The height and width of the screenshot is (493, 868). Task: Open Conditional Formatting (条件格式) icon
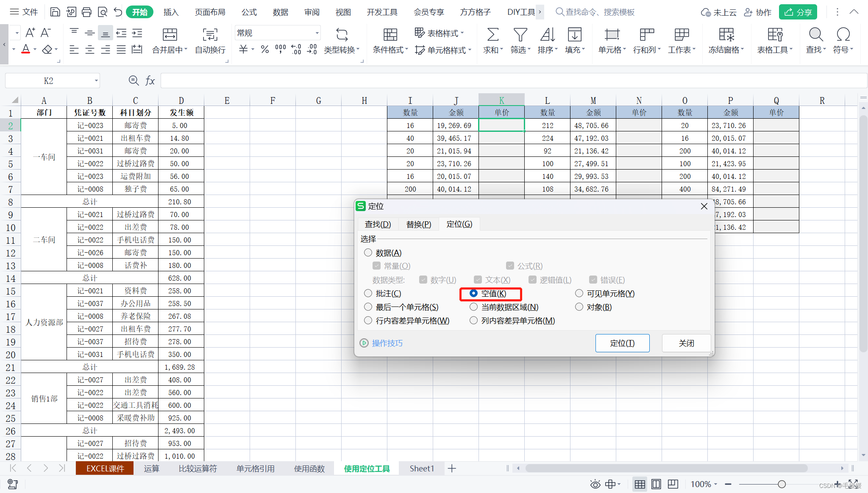pos(390,34)
